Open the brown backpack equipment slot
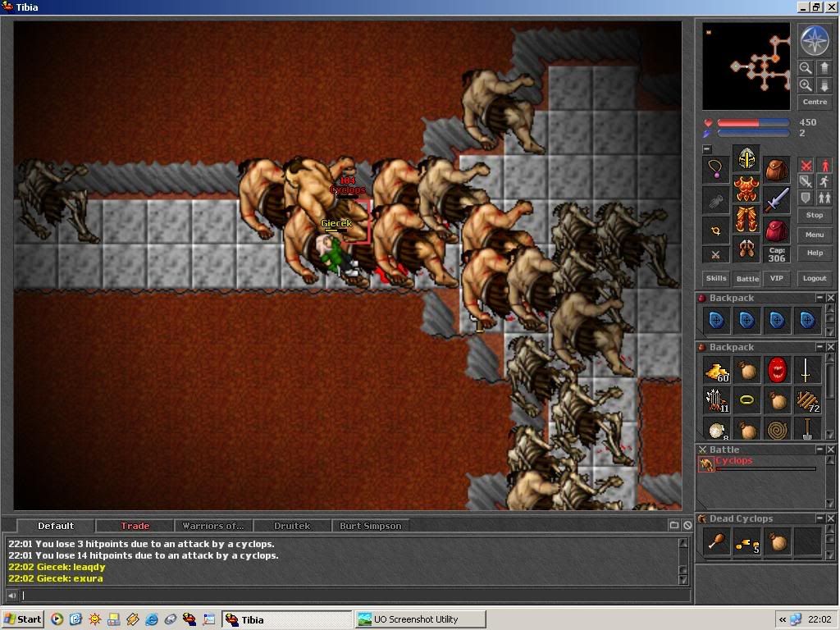 click(776, 169)
